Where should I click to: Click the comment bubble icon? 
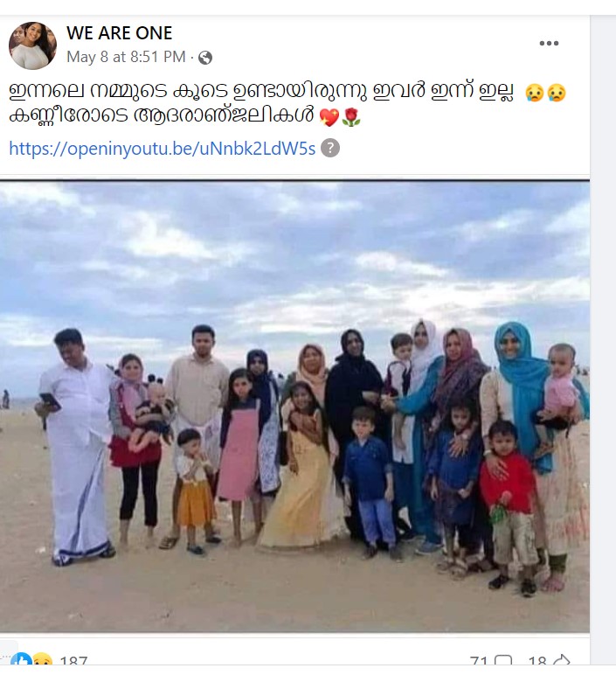[x=503, y=660]
